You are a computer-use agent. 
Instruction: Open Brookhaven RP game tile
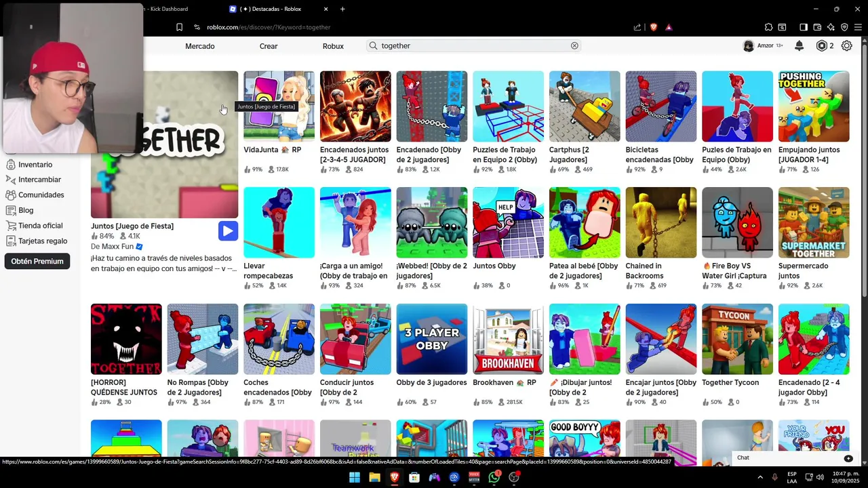(x=508, y=355)
